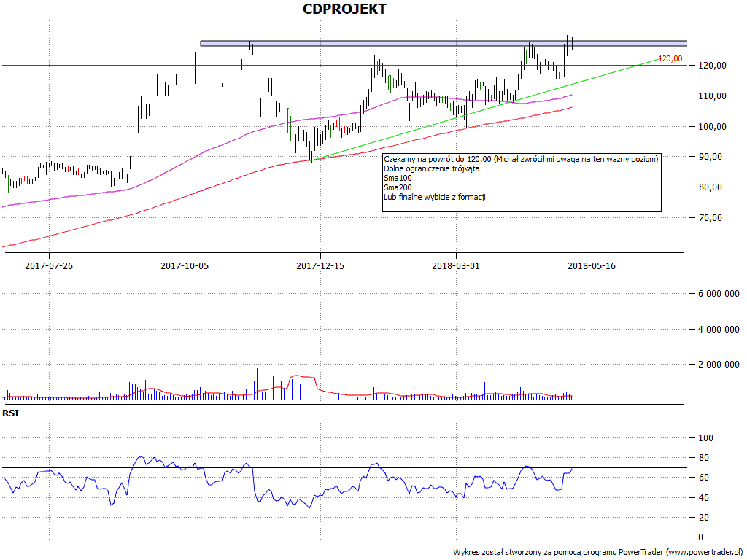Click the Sma200 annotation line
Image resolution: width=747 pixels, height=560 pixels.
point(398,187)
